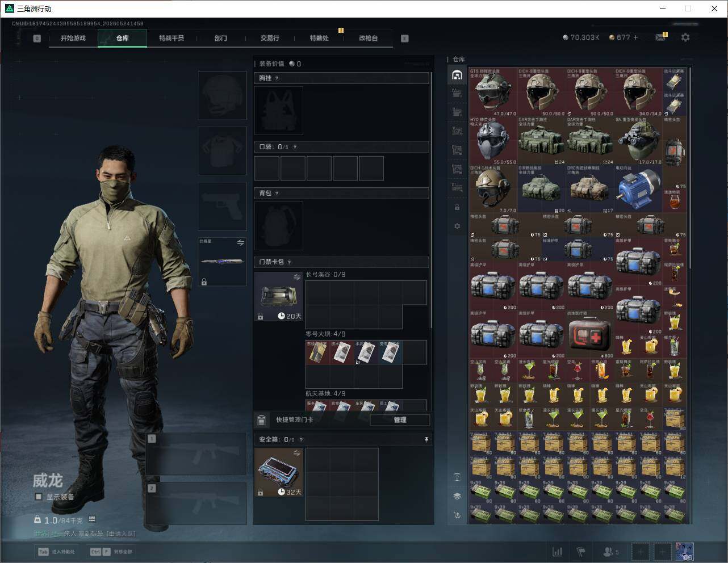Click primary weapon slot 1
This screenshot has height=563, width=728.
pyautogui.click(x=196, y=455)
